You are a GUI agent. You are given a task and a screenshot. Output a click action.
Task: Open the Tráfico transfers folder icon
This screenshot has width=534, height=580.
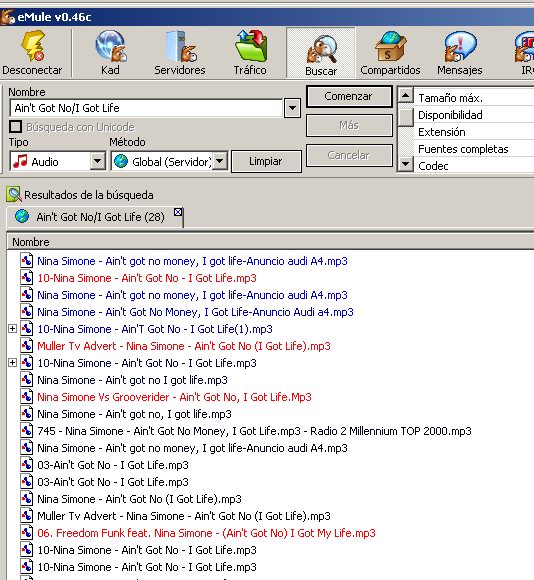(x=251, y=46)
